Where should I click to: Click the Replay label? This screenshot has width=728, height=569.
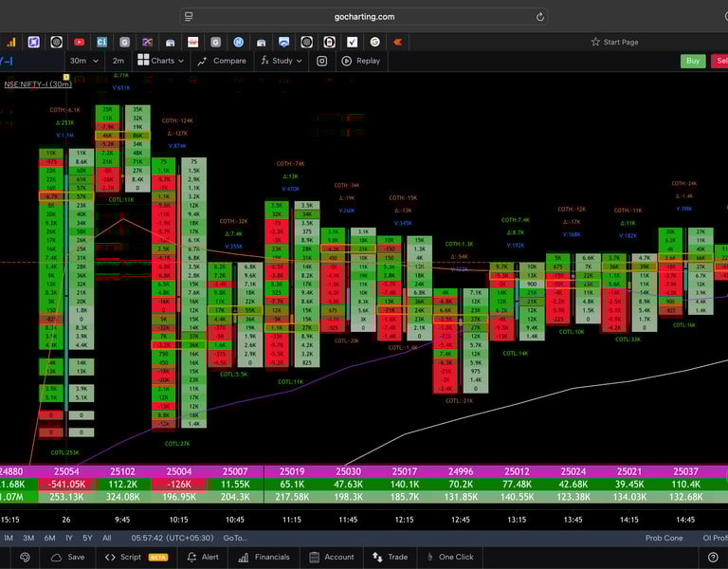368,61
